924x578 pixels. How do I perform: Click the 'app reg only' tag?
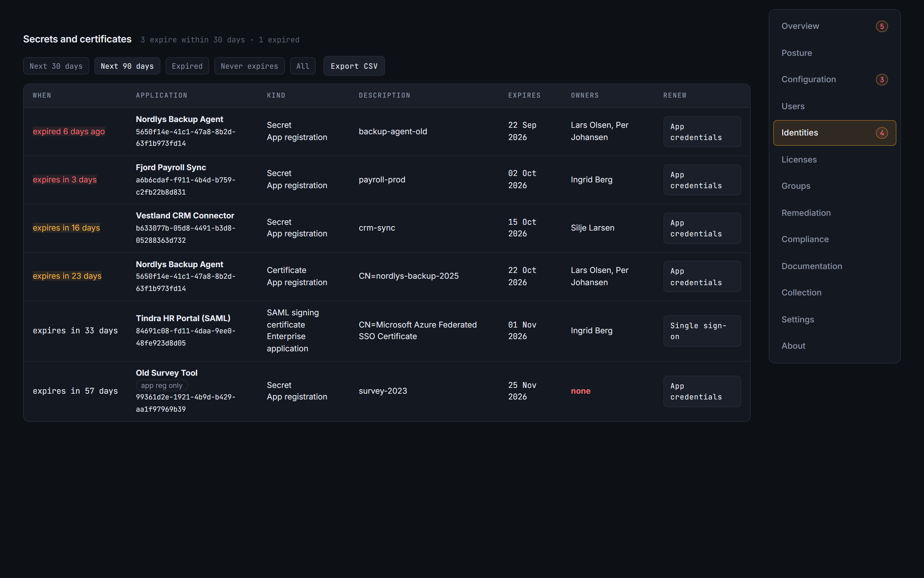162,385
